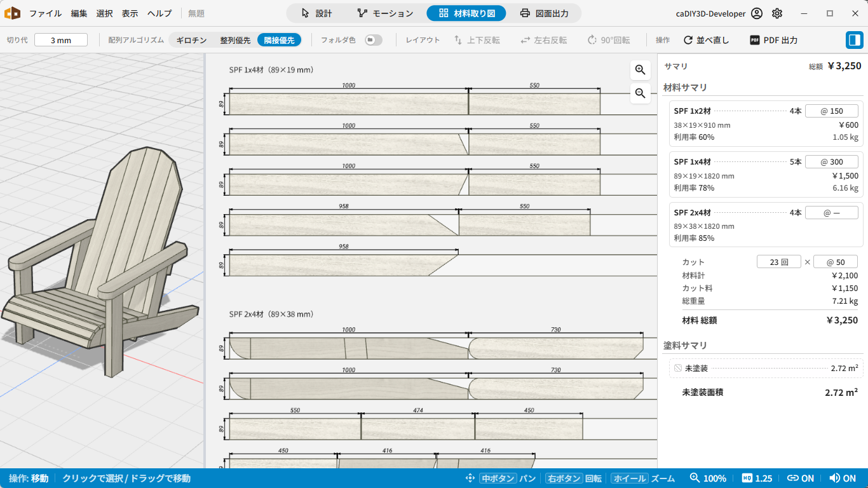Open the user account icon
The width and height of the screenshot is (868, 488).
tap(756, 13)
